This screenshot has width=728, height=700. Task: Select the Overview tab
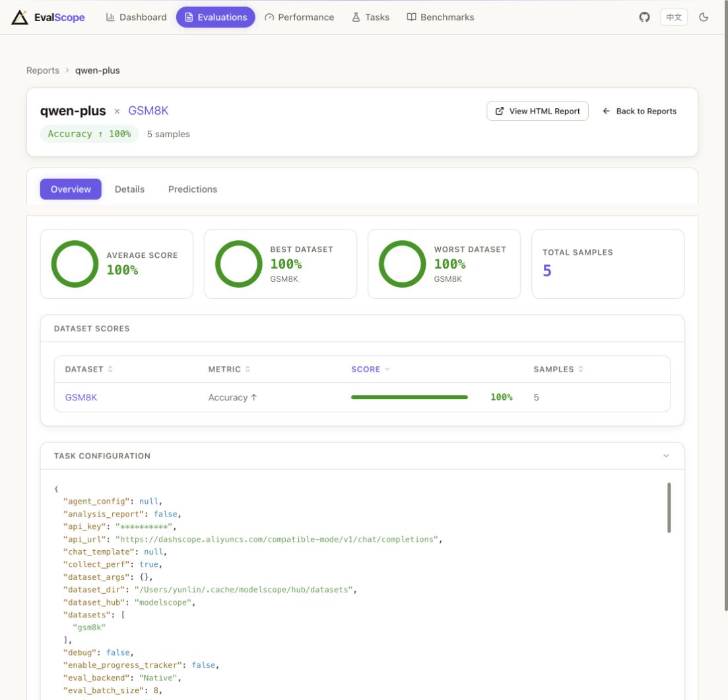71,189
